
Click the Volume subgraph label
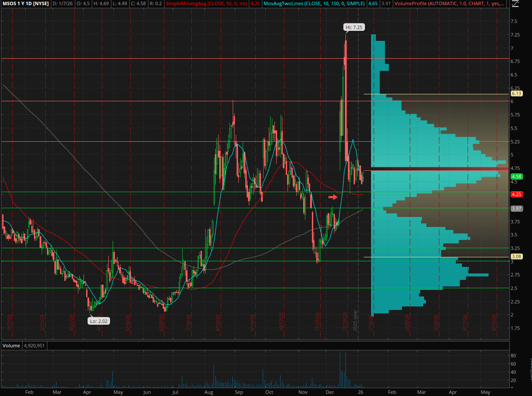click(x=11, y=346)
